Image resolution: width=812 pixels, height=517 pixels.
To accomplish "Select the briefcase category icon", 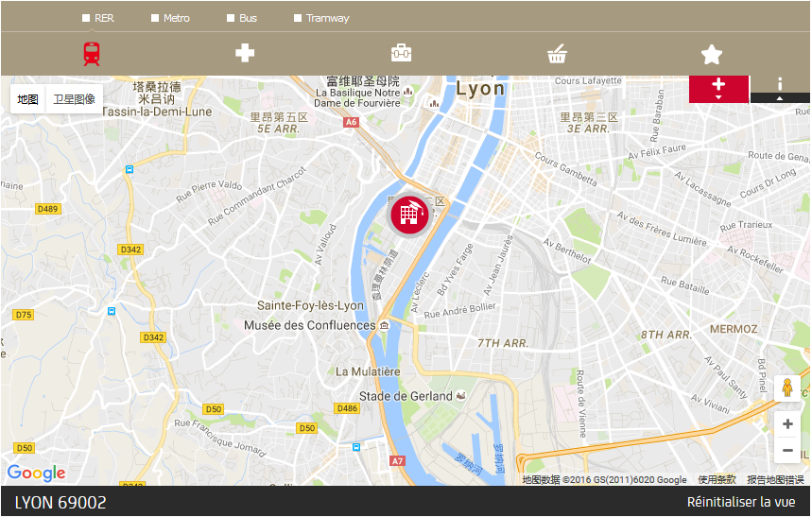I will (x=402, y=53).
